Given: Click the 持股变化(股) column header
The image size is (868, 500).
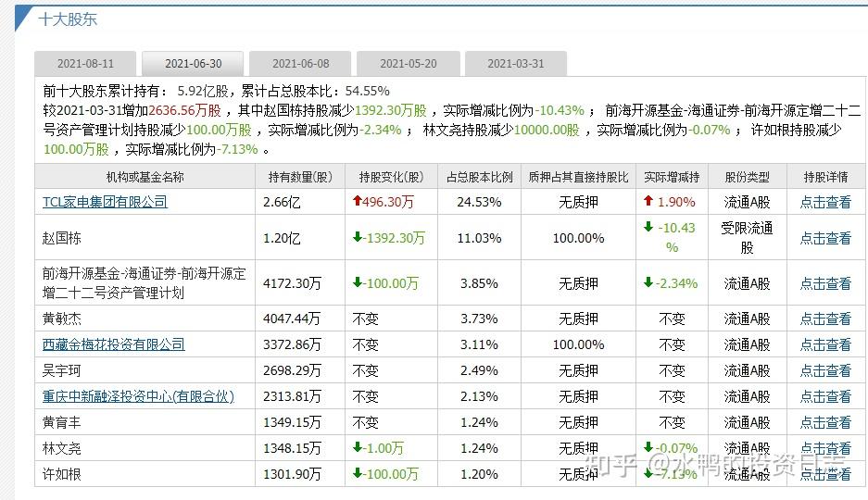Looking at the screenshot, I should tap(391, 177).
